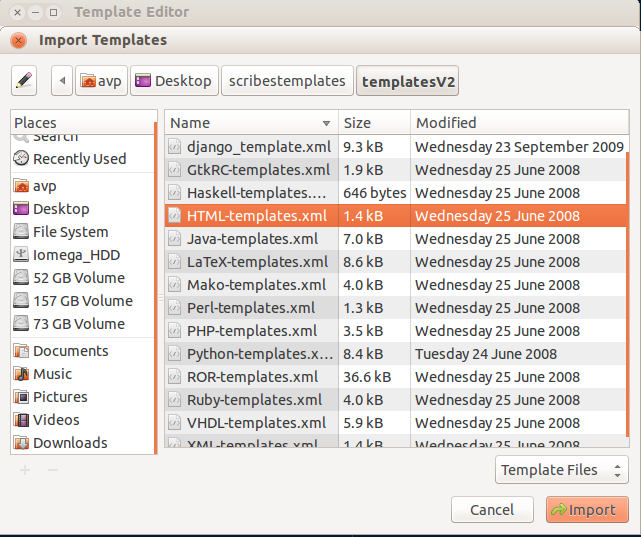
Task: Click the back arrow in the path bar
Action: click(62, 81)
